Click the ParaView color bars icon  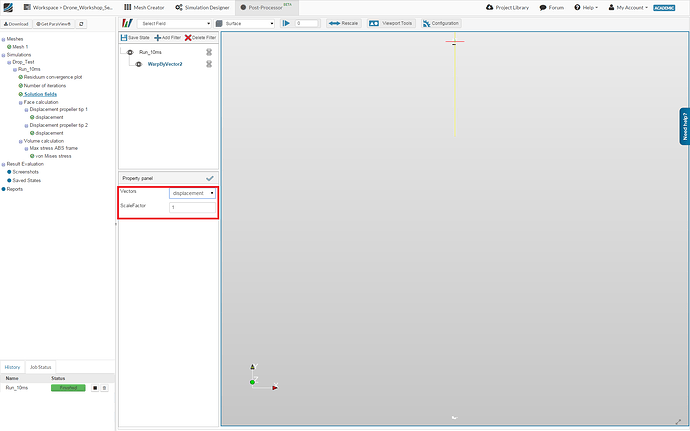pos(128,23)
